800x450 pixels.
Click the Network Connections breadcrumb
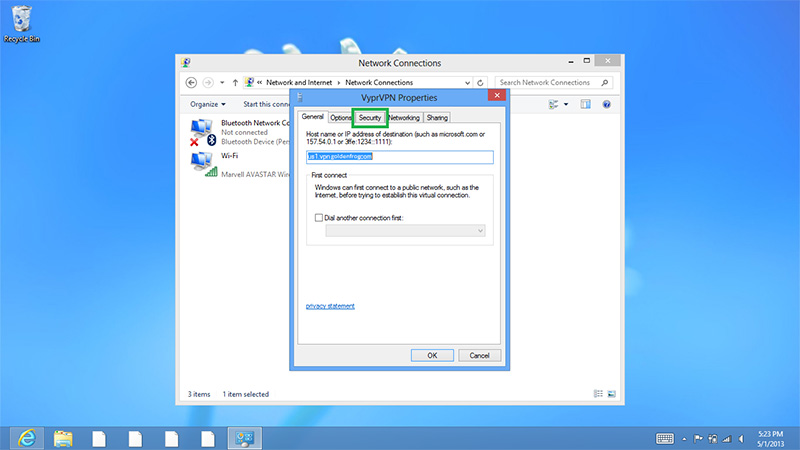coord(379,82)
